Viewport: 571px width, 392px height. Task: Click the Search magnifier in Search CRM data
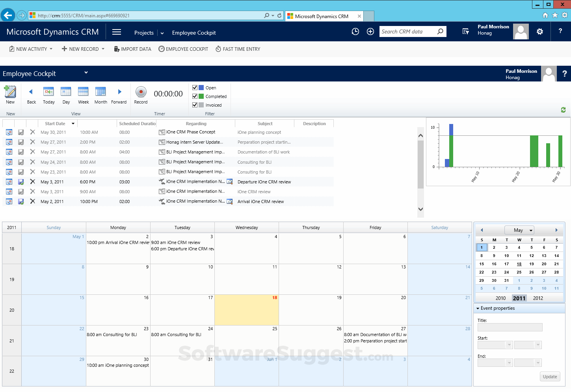(x=440, y=31)
